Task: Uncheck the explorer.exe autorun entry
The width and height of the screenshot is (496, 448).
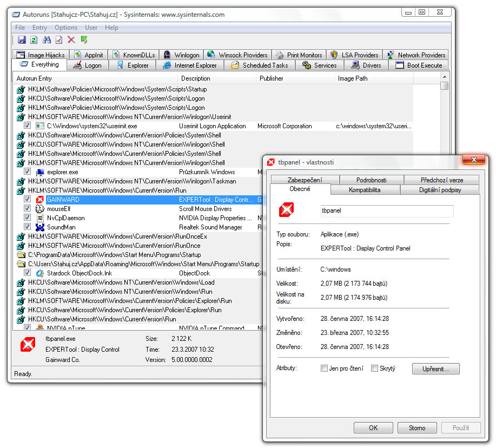Action: click(27, 172)
